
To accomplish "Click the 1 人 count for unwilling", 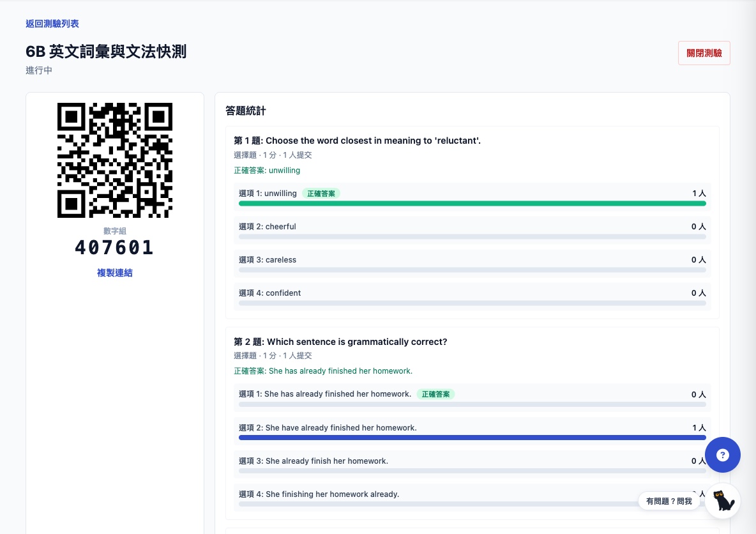I will coord(699,194).
